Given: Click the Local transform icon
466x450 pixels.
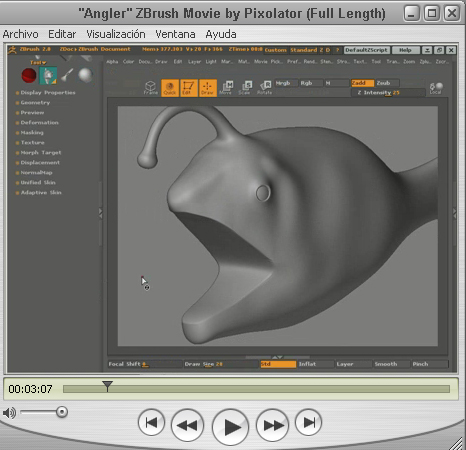Looking at the screenshot, I should (435, 88).
